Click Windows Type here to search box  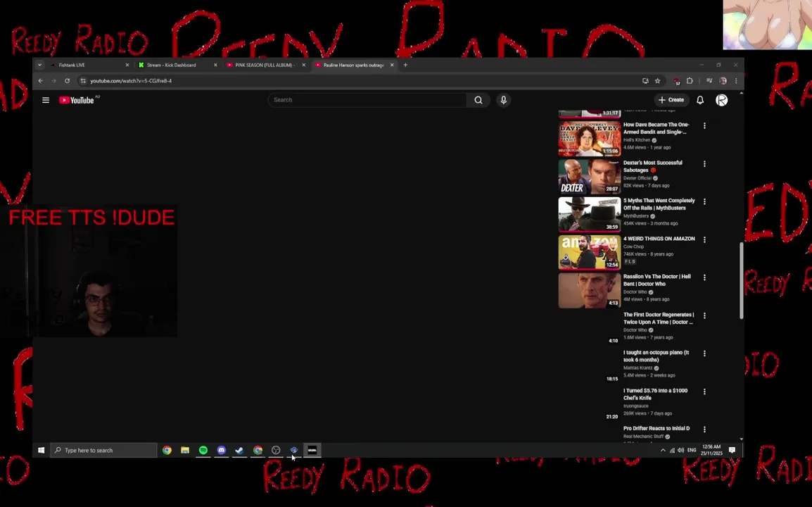[103, 450]
